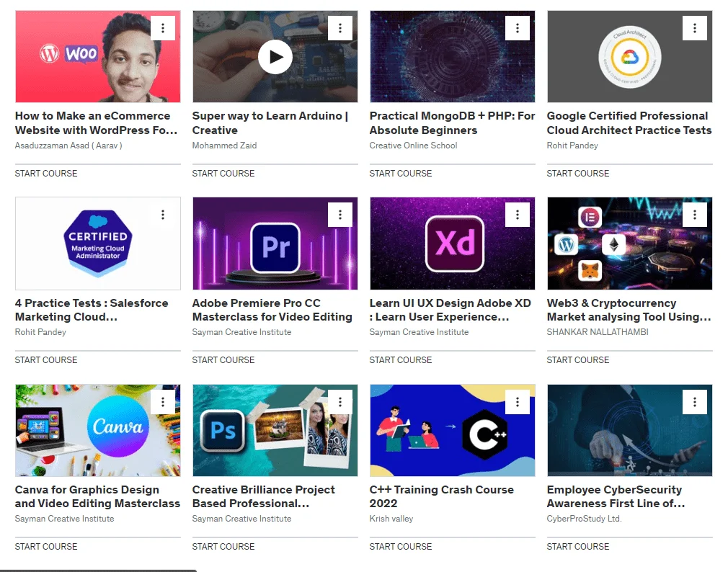Open three-dot menu on C++ Training course
The image size is (728, 572).
[518, 402]
